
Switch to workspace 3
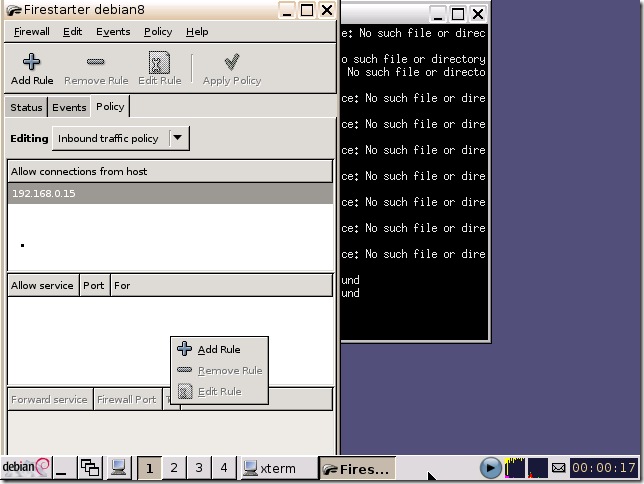pyautogui.click(x=199, y=468)
